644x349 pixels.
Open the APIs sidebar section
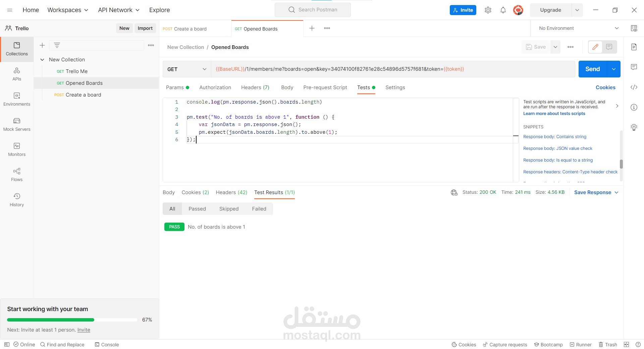(17, 74)
